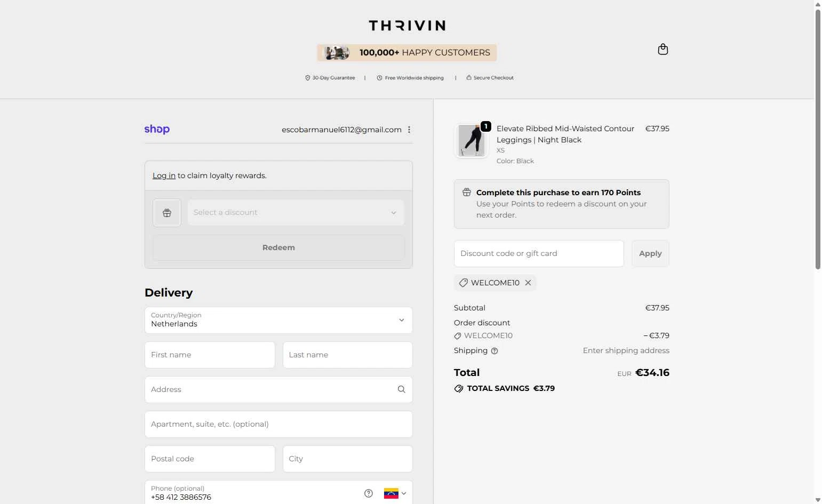
Task: Click total price €34.16
Action: [x=652, y=373]
